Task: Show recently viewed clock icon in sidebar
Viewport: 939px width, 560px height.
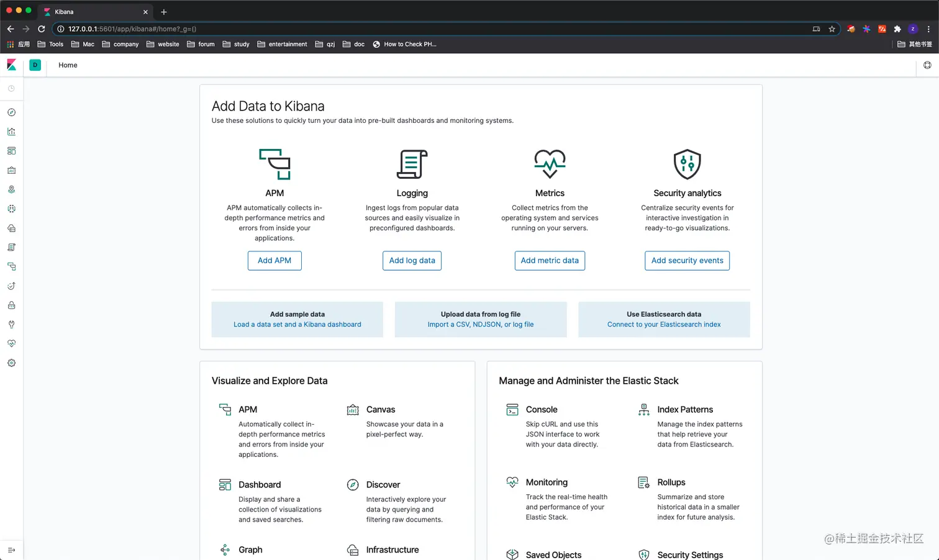Action: pyautogui.click(x=11, y=89)
